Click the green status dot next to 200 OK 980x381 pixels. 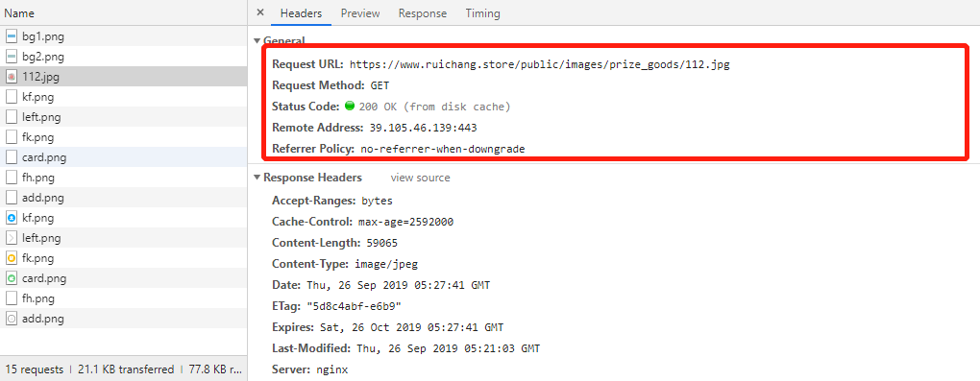(350, 107)
